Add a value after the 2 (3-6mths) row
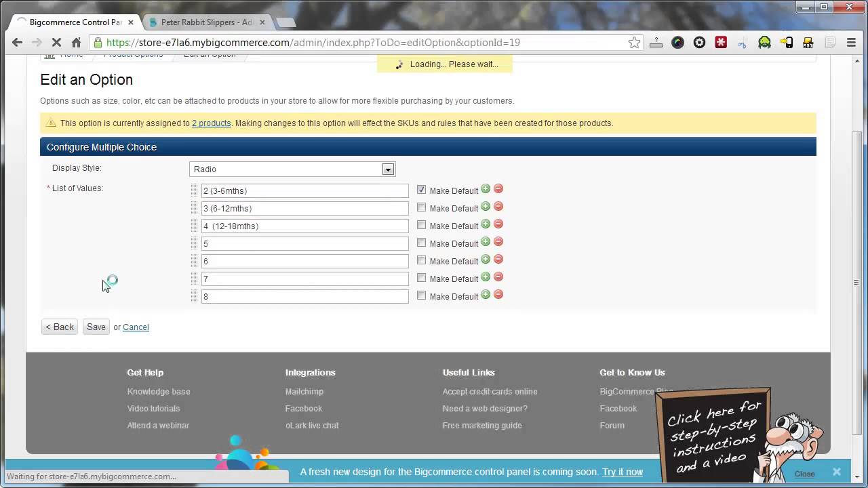This screenshot has width=868, height=488. (x=486, y=189)
